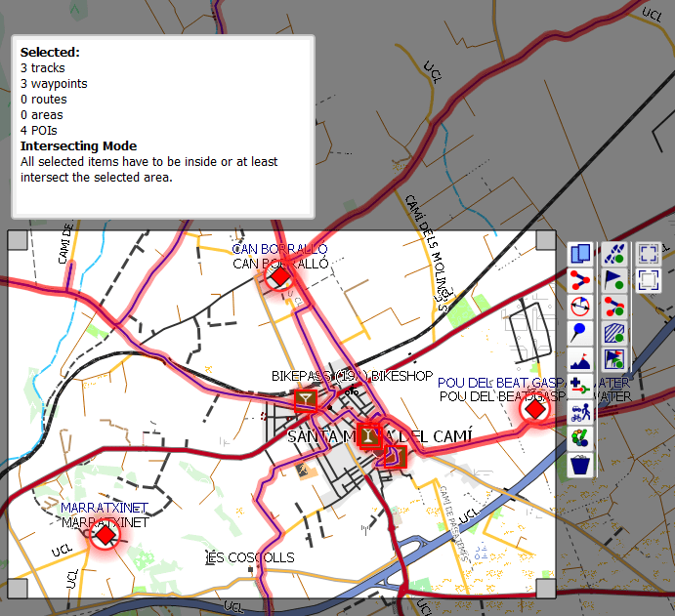Click the cocktail glass POI over SANTA MARIA

(369, 435)
